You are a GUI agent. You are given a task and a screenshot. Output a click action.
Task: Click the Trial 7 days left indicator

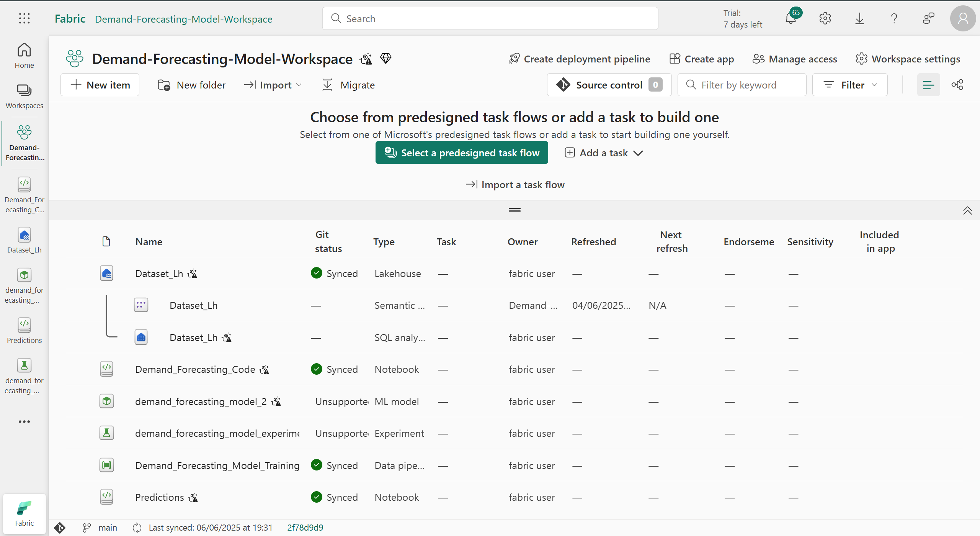pos(742,18)
